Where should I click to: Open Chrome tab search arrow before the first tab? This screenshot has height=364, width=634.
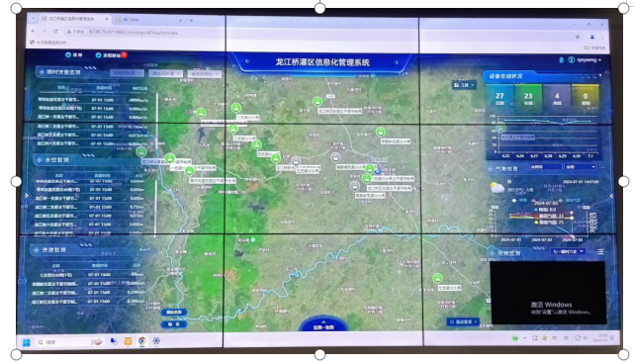coord(33,18)
